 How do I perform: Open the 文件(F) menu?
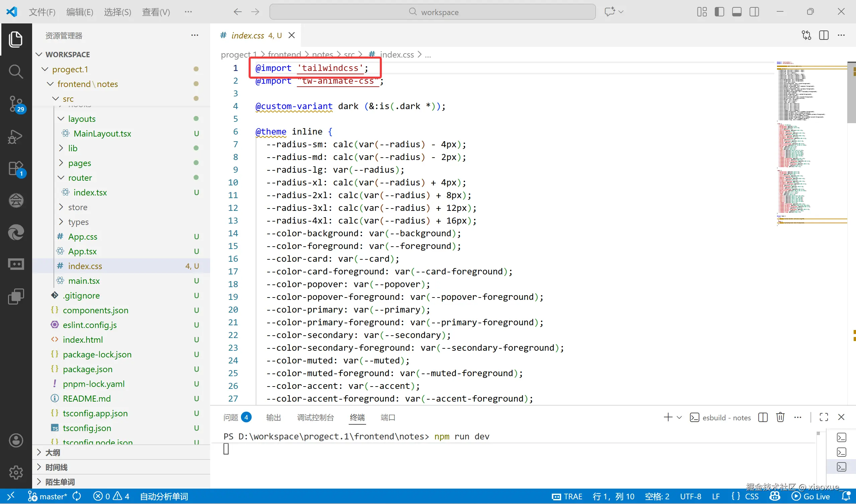tap(42, 12)
